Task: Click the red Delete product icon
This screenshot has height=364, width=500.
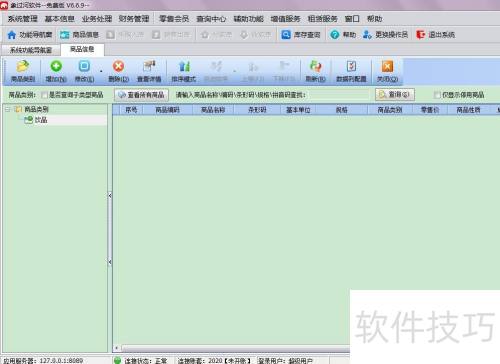Action: (118, 66)
